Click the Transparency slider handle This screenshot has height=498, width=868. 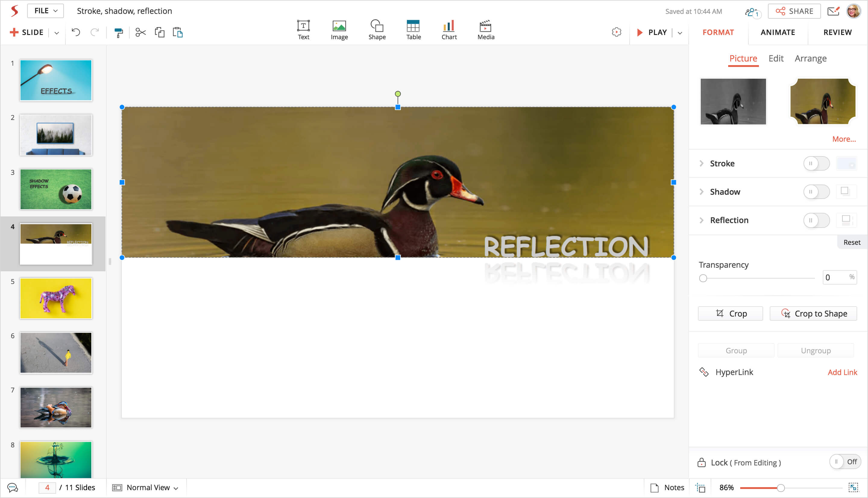(703, 278)
